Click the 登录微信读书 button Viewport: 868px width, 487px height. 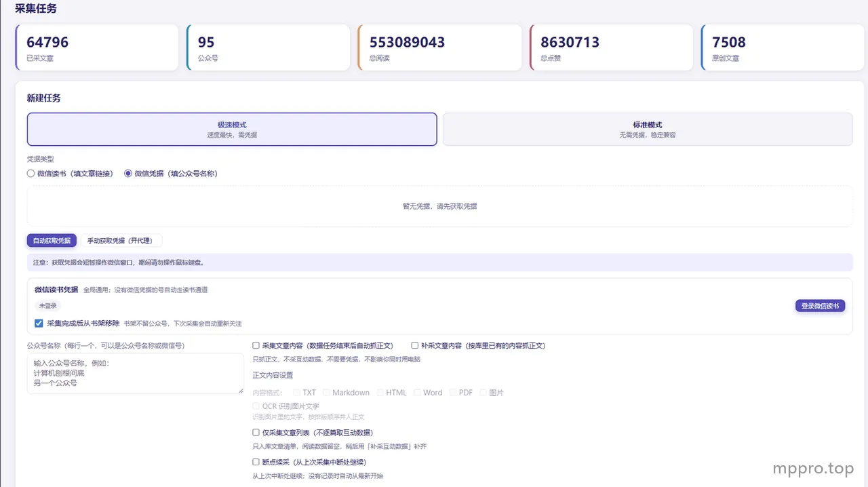(x=820, y=306)
